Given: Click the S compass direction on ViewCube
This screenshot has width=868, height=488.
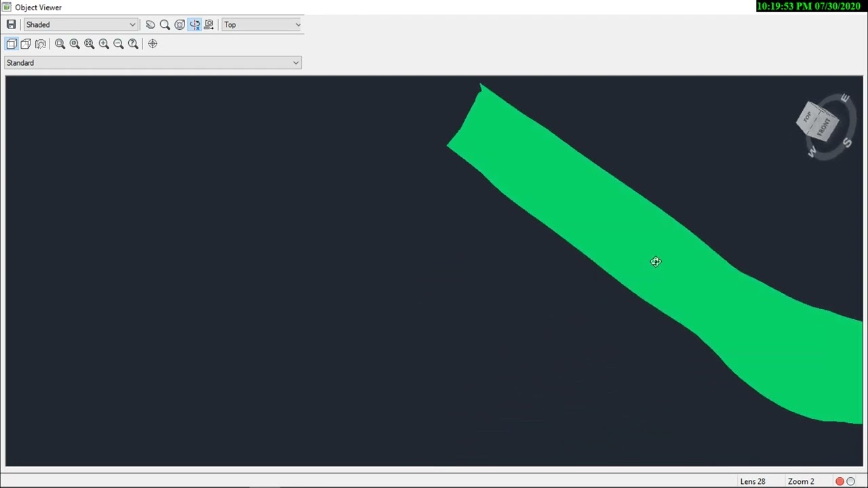Looking at the screenshot, I should pyautogui.click(x=847, y=142).
